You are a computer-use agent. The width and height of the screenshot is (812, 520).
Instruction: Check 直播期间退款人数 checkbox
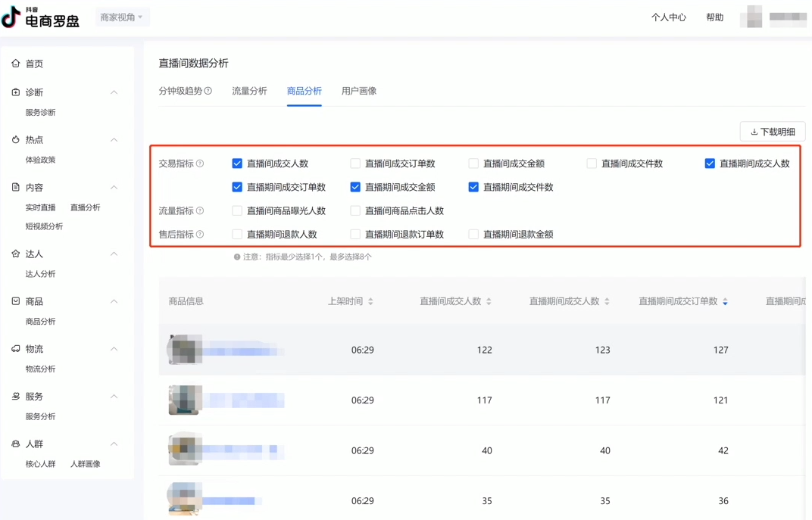tap(237, 235)
